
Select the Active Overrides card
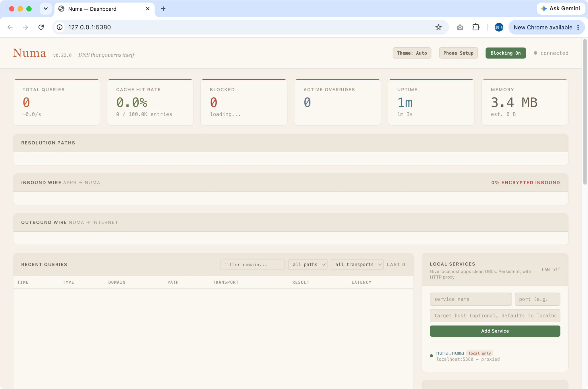(x=338, y=102)
